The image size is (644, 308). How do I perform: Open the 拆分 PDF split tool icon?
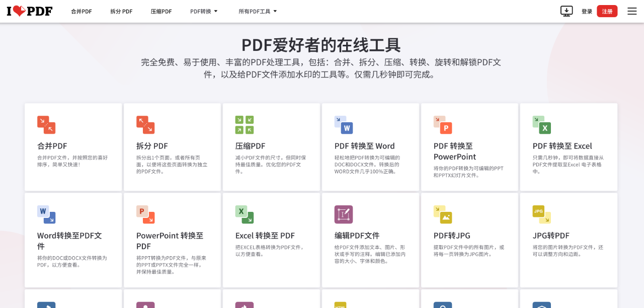145,125
